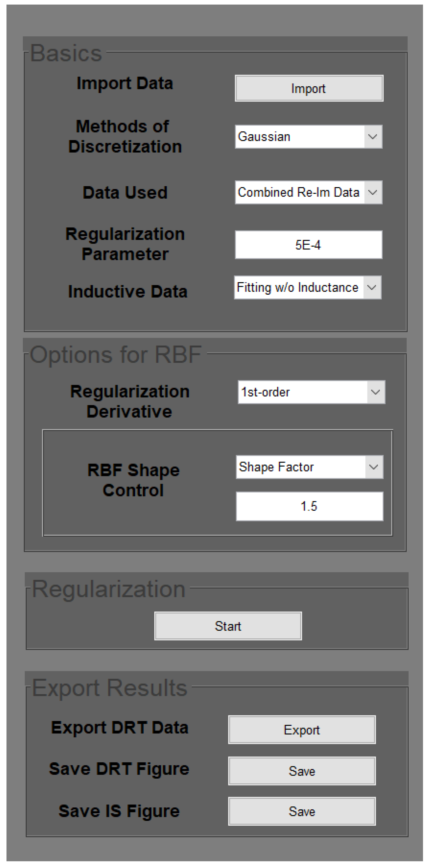Click the Import button
Screen dimensions: 429x868
[x=309, y=88]
